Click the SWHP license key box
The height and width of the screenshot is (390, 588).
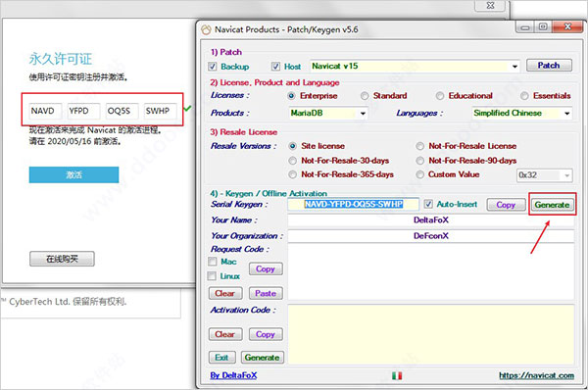(x=160, y=111)
